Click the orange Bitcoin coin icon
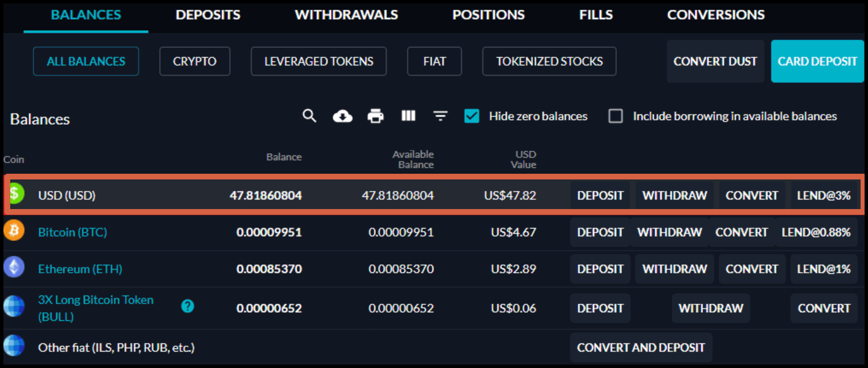The height and width of the screenshot is (368, 868). 14,231
